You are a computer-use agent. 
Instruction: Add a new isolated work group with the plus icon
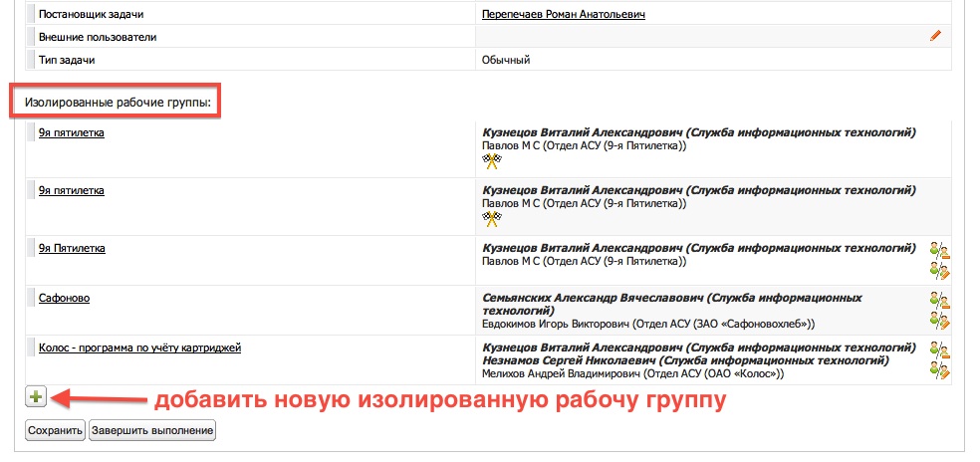click(x=36, y=397)
